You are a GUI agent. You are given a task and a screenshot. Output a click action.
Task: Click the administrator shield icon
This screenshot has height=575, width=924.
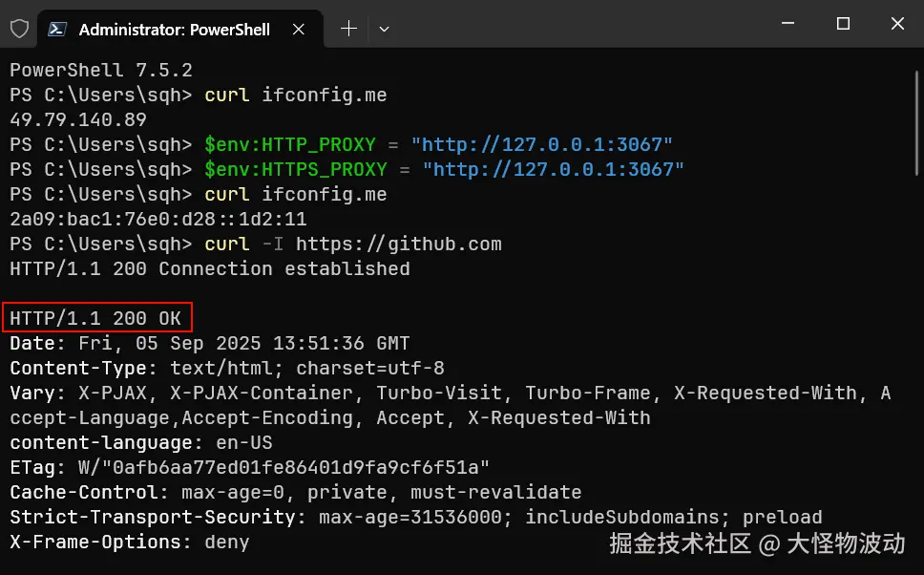[19, 29]
